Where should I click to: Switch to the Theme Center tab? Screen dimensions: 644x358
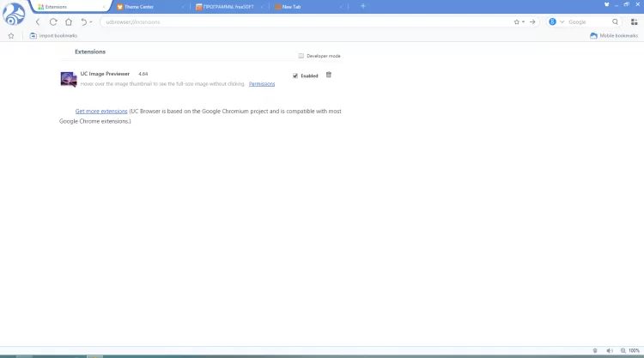click(x=149, y=7)
